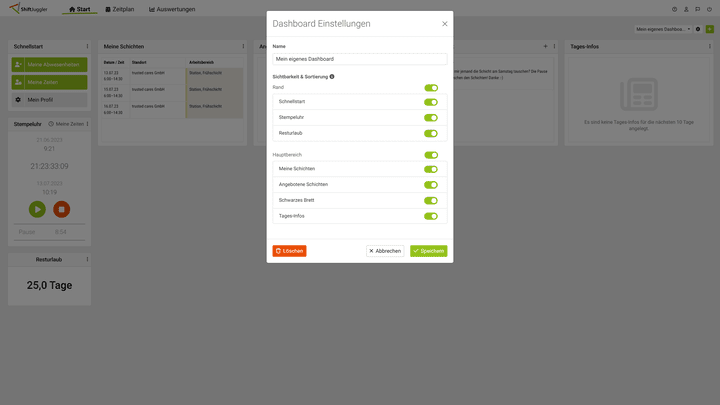Click the 25,0 Tage vacation value
This screenshot has width=720, height=405.
49,285
